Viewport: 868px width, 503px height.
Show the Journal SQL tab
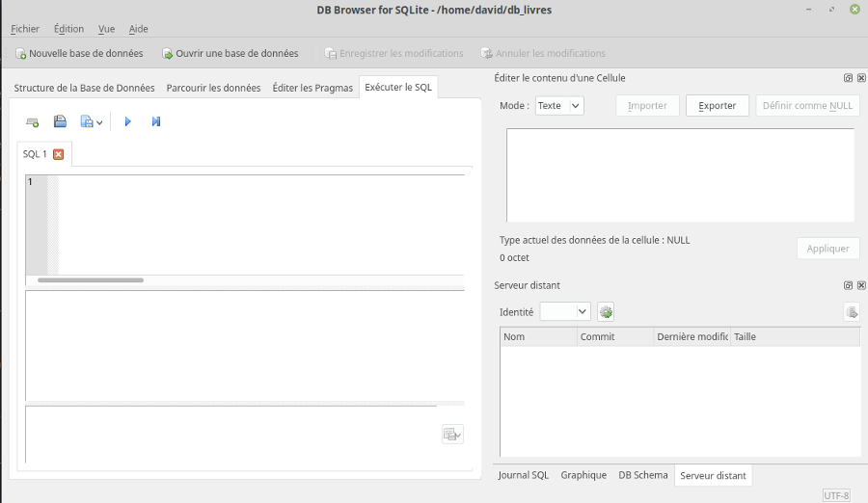point(523,475)
